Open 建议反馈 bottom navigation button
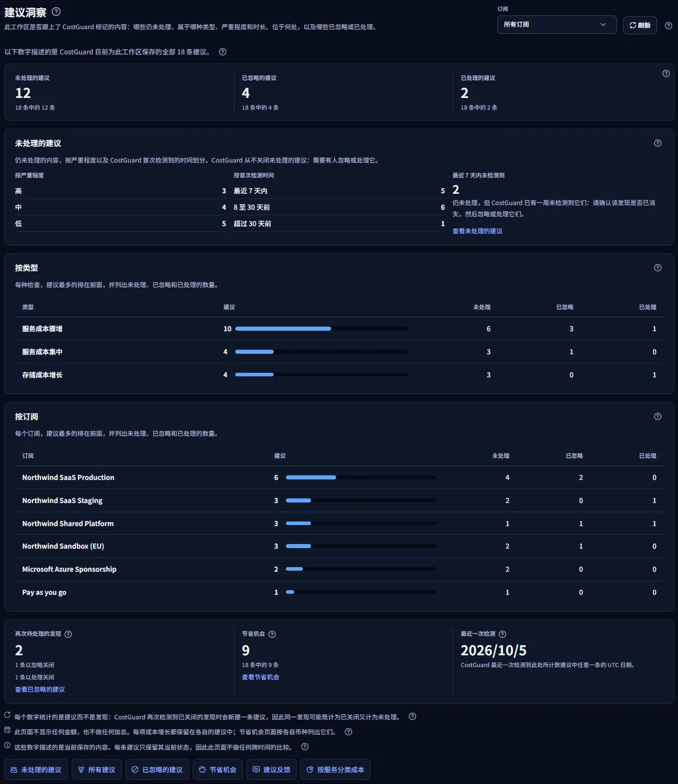This screenshot has width=678, height=784. click(272, 770)
